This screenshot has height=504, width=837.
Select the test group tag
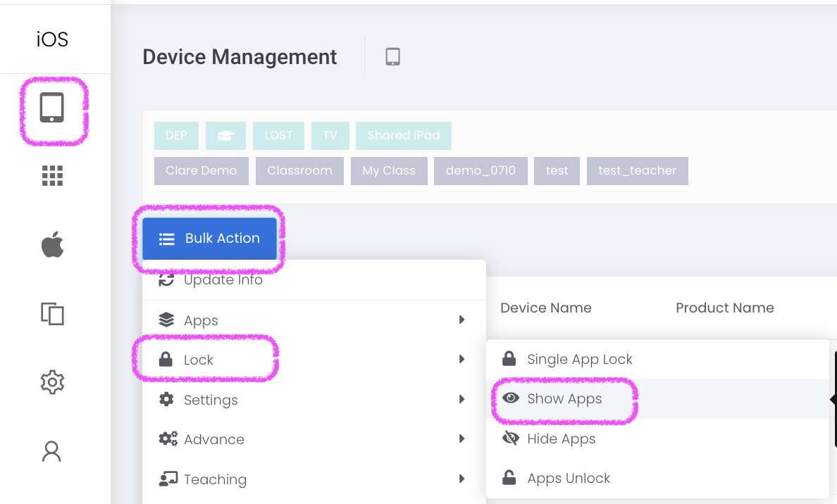557,170
